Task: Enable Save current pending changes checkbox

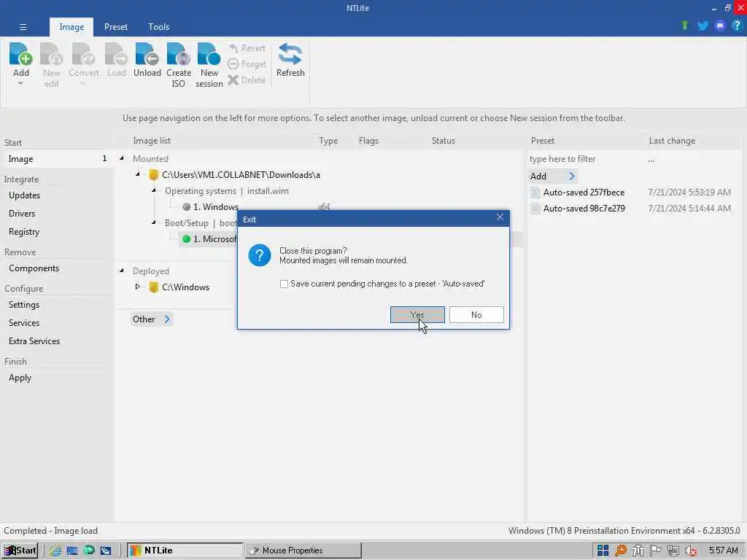Action: click(x=284, y=284)
